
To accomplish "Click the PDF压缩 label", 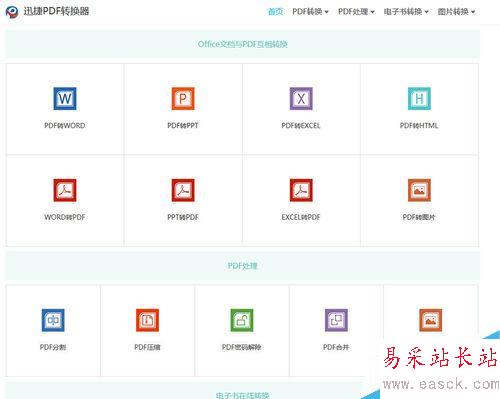I will (147, 347).
